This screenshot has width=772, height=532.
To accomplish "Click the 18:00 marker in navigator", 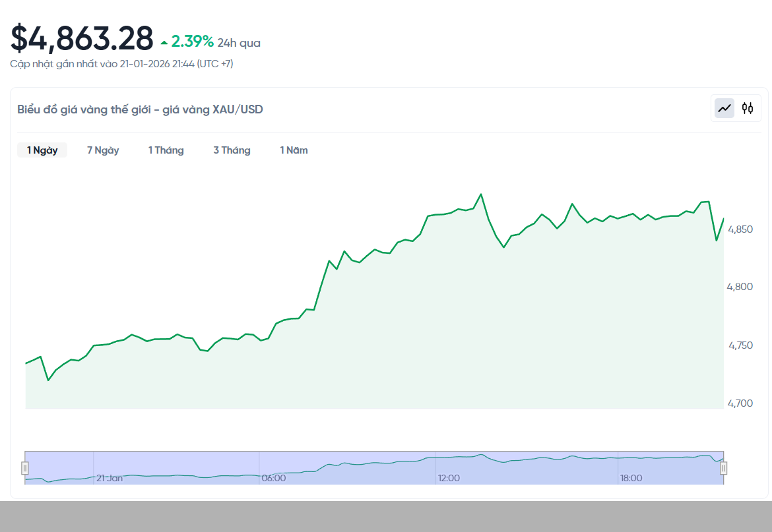I will click(x=631, y=478).
